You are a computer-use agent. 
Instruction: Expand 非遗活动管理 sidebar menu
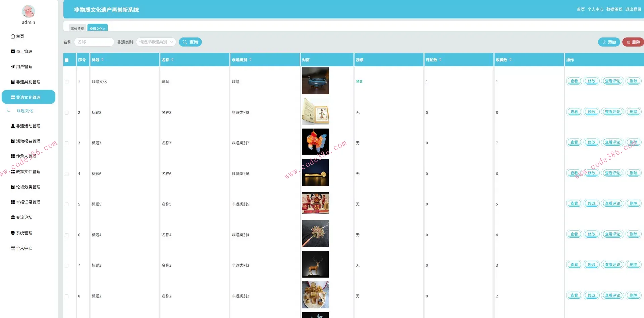(25, 126)
